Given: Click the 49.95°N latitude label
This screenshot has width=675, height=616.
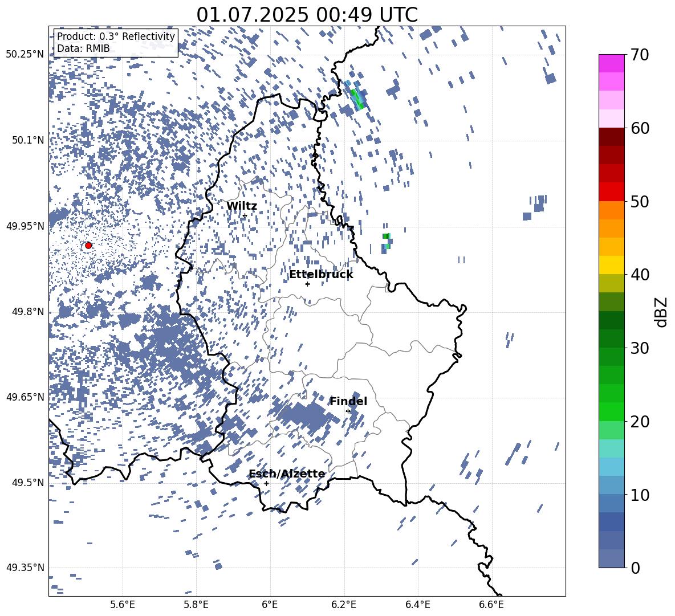Looking at the screenshot, I should coord(25,226).
